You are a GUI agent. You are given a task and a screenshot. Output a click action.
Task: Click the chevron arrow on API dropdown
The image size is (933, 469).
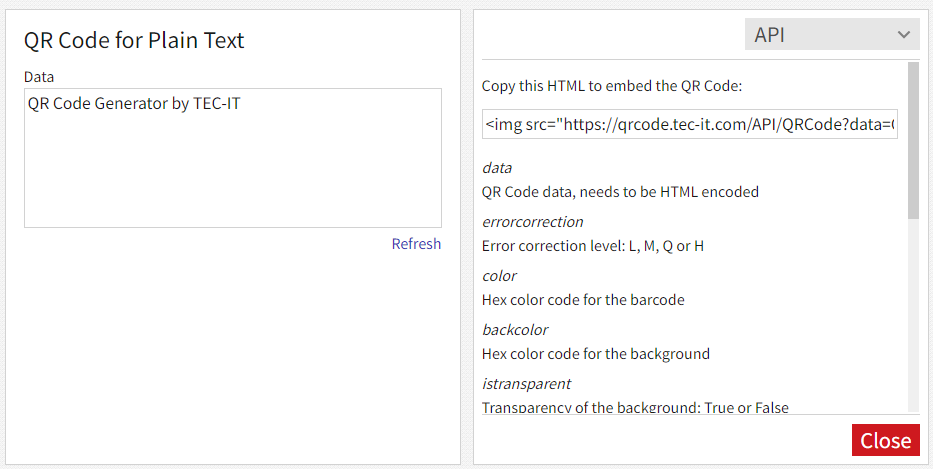[904, 35]
